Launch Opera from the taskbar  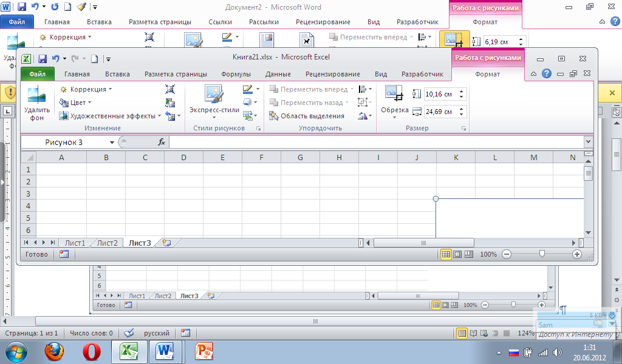point(92,351)
